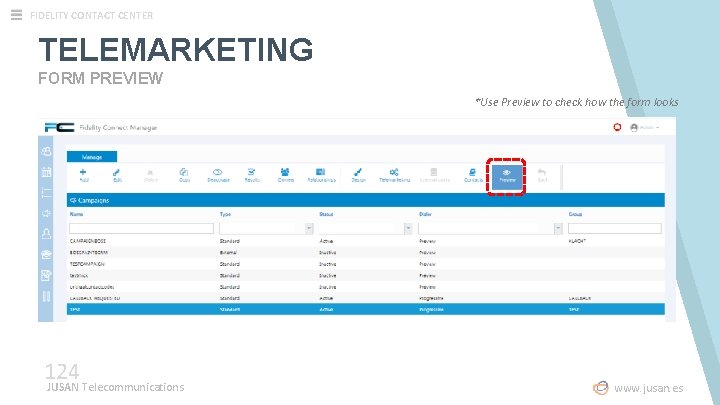Select the TESTCAMPAIGN row
This screenshot has width=720, height=405.
coord(366,264)
